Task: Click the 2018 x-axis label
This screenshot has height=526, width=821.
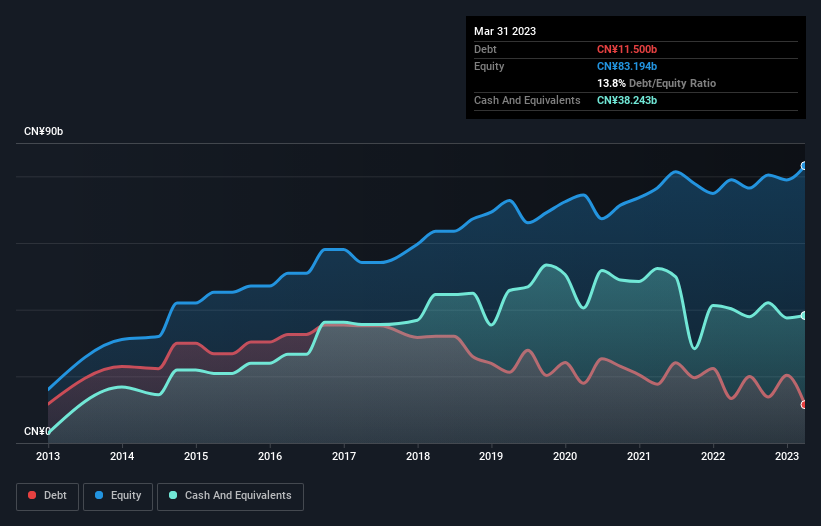Action: point(418,456)
